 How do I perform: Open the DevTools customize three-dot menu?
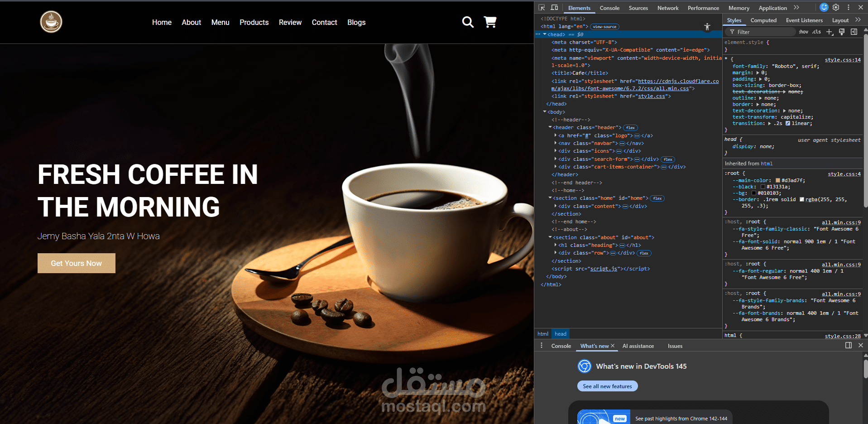(x=849, y=7)
